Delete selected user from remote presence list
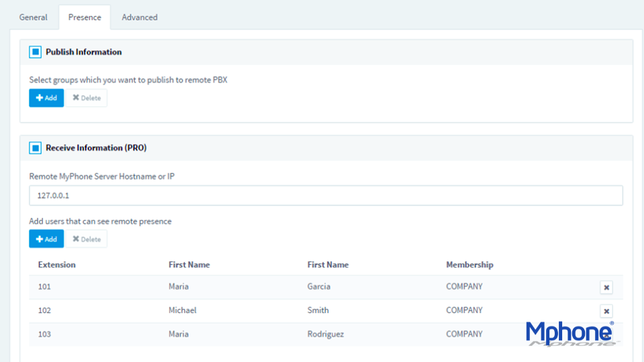Viewport: 644px width, 362px height. pyautogui.click(x=87, y=239)
